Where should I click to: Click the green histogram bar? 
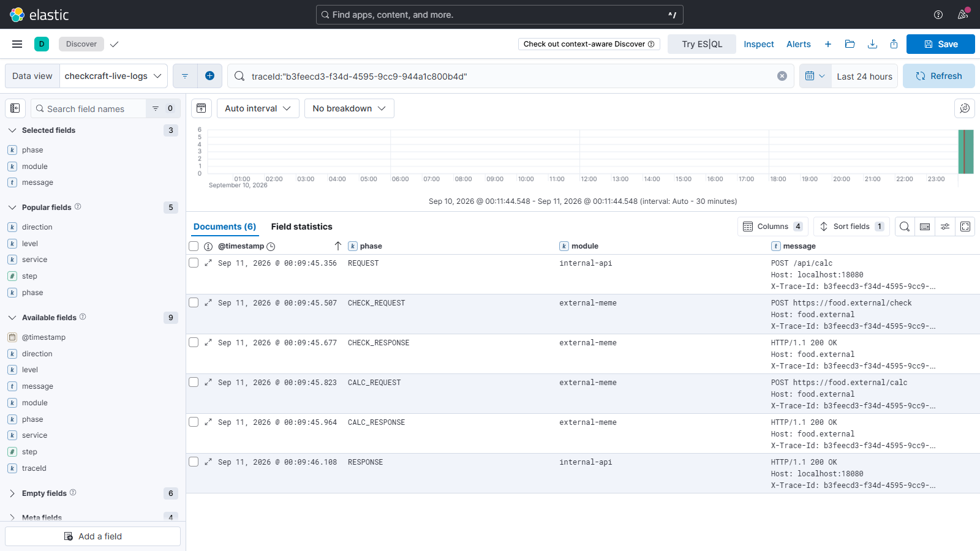pyautogui.click(x=966, y=152)
